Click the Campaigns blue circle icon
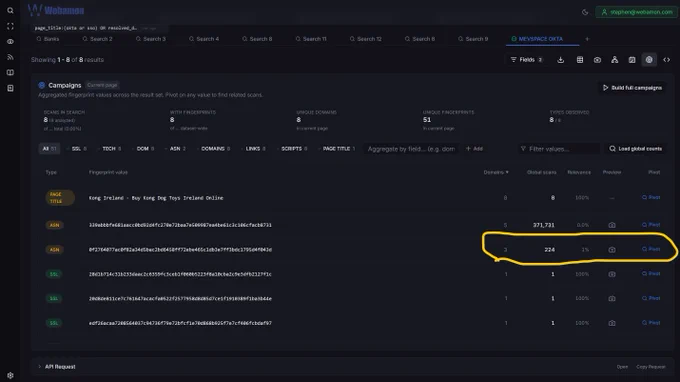 (x=42, y=85)
